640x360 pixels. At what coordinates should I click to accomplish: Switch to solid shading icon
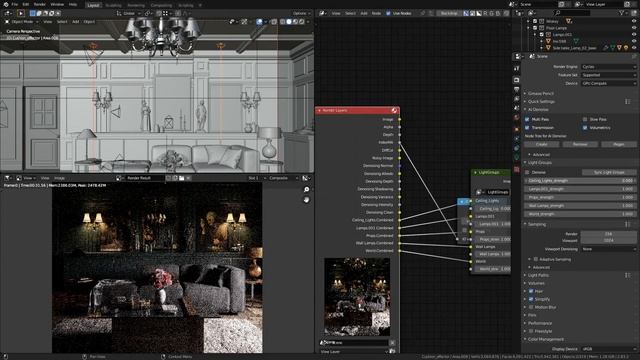click(289, 22)
